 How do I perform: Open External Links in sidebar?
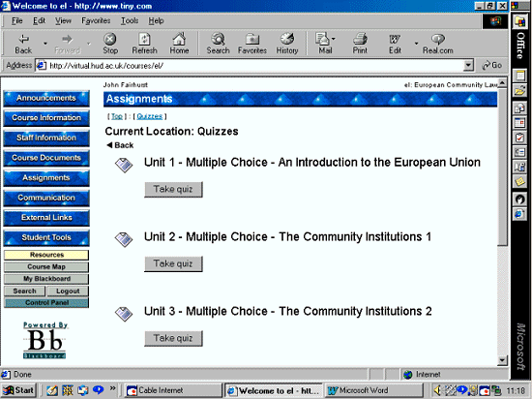pos(46,218)
